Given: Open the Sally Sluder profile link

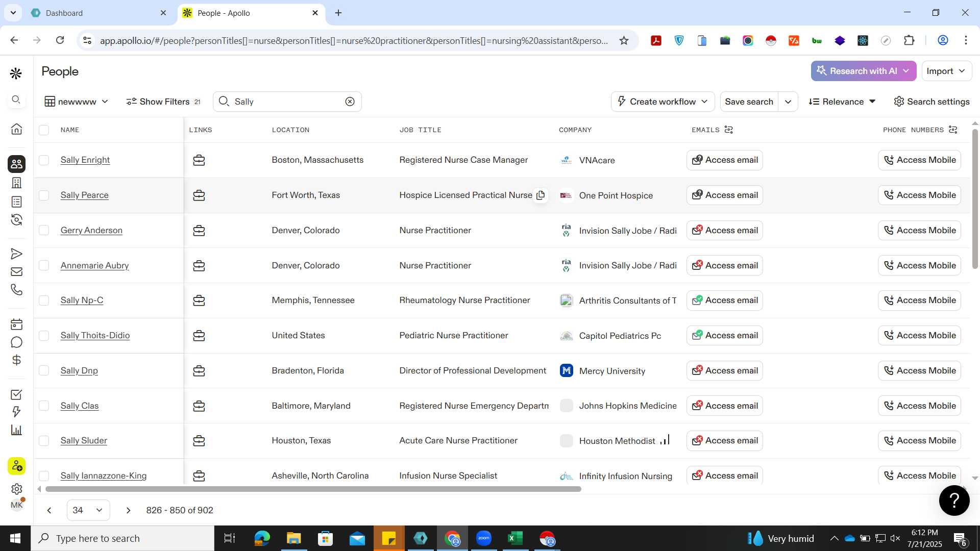Looking at the screenshot, I should click(x=84, y=440).
